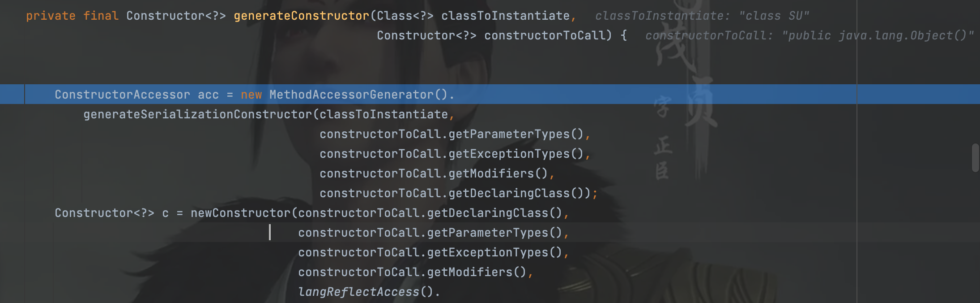Click MethodAccessorGenerator on the highlighted line

(x=352, y=95)
